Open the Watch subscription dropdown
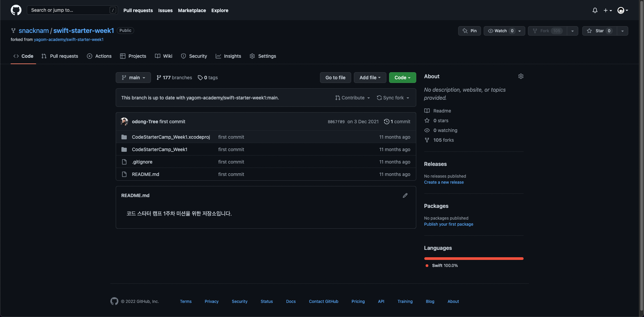644x317 pixels. click(x=504, y=31)
